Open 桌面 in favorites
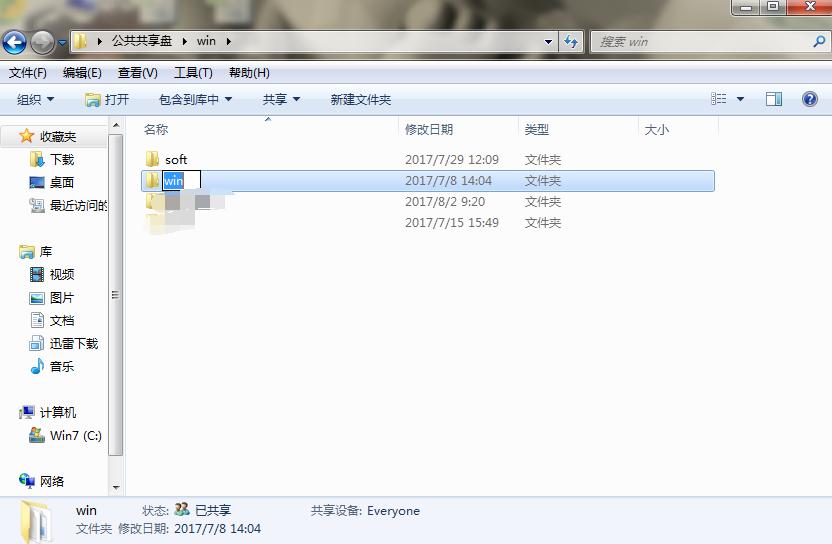The height and width of the screenshot is (544, 832). tap(62, 183)
